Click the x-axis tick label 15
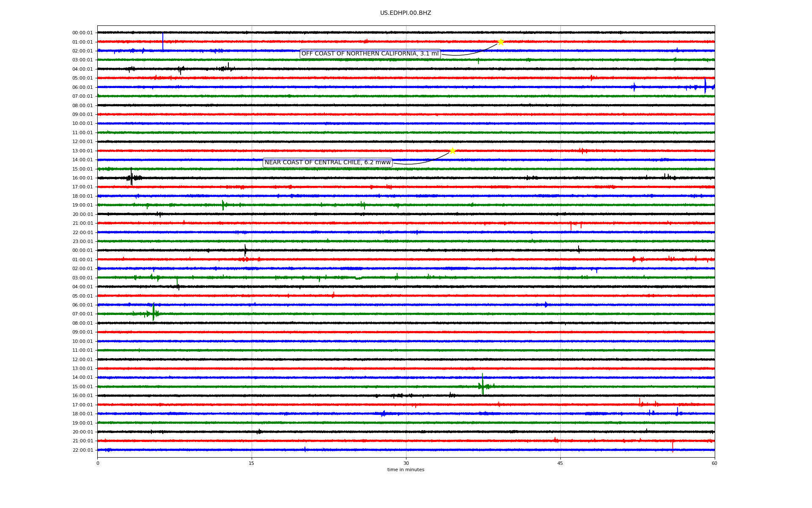The image size is (812, 508). pos(252,463)
